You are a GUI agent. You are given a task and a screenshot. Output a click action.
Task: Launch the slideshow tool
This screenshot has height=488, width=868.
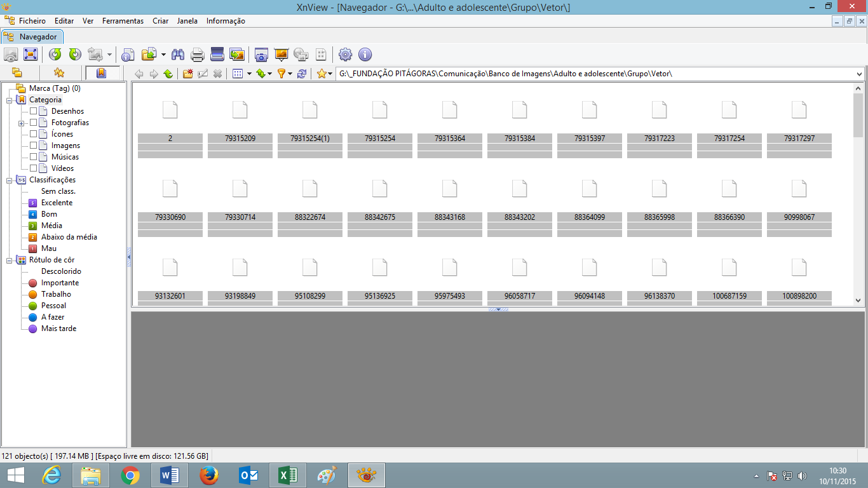coord(281,55)
